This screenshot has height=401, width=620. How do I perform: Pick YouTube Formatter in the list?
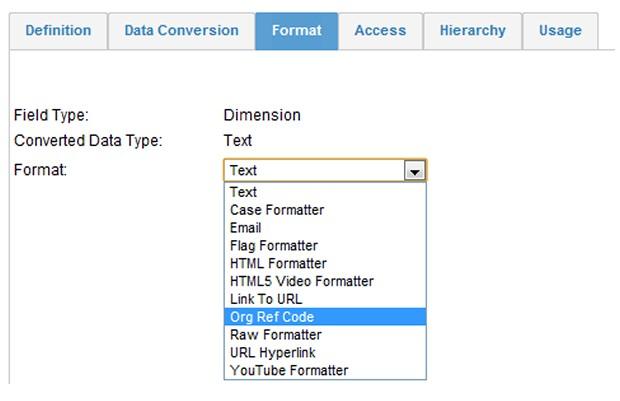pos(325,370)
